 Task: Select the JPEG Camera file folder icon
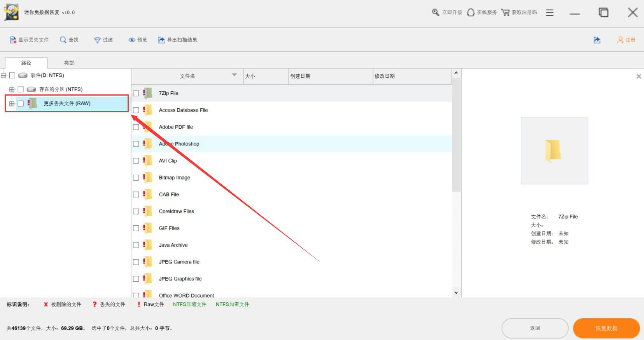pos(148,262)
